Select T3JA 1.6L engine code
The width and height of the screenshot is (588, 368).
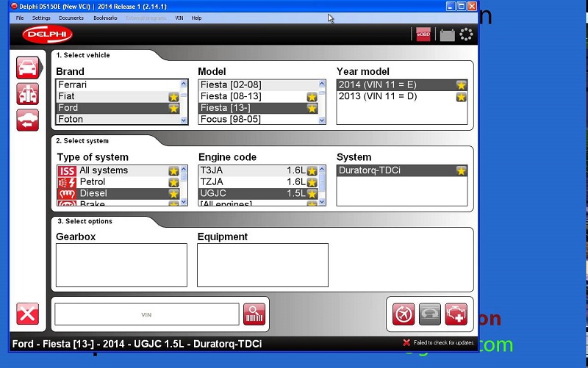[x=259, y=170]
